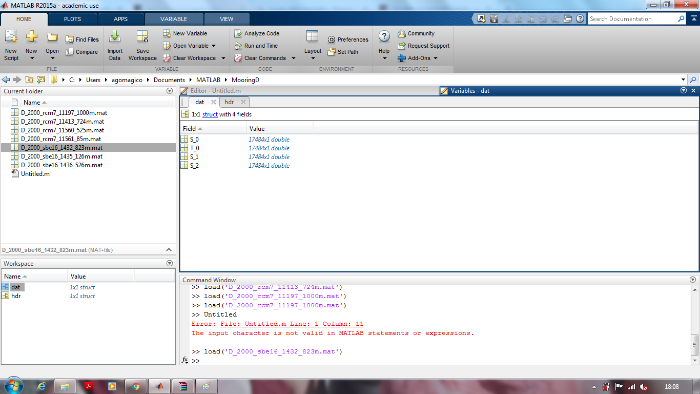
Task: Click the struct hyperlink
Action: [210, 114]
